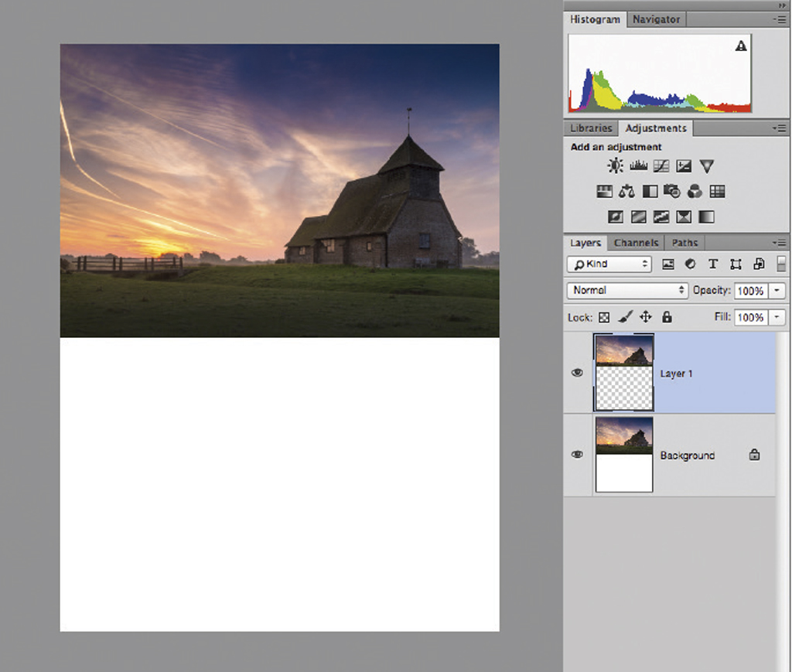This screenshot has width=792, height=672.
Task: Open the Opacity slider dropdown arrow
Action: (777, 291)
